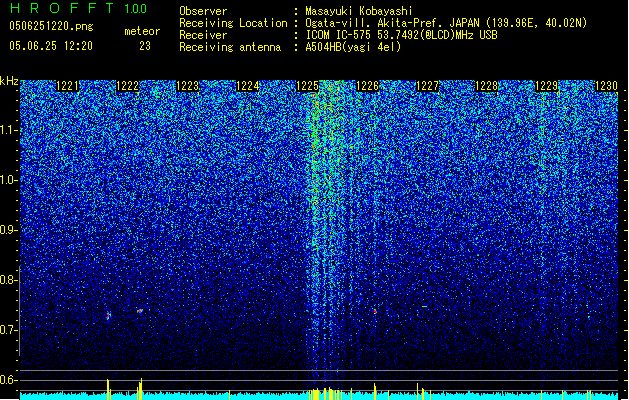Click the ICOM IC-575 53.7492 MHz receiver text

click(402, 35)
